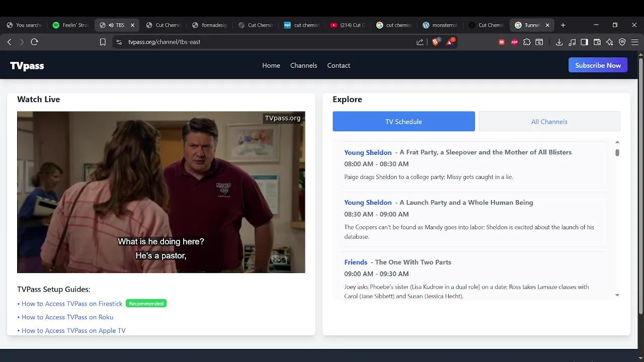Click the 09:00 AM - 09:30 AM time
The height and width of the screenshot is (362, 644).
[376, 274]
